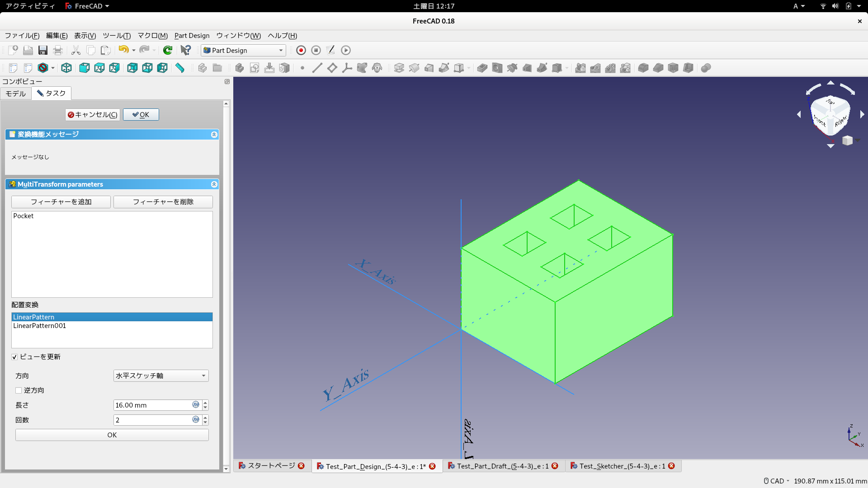868x488 pixels.
Task: Create a new datum plane
Action: (x=333, y=68)
